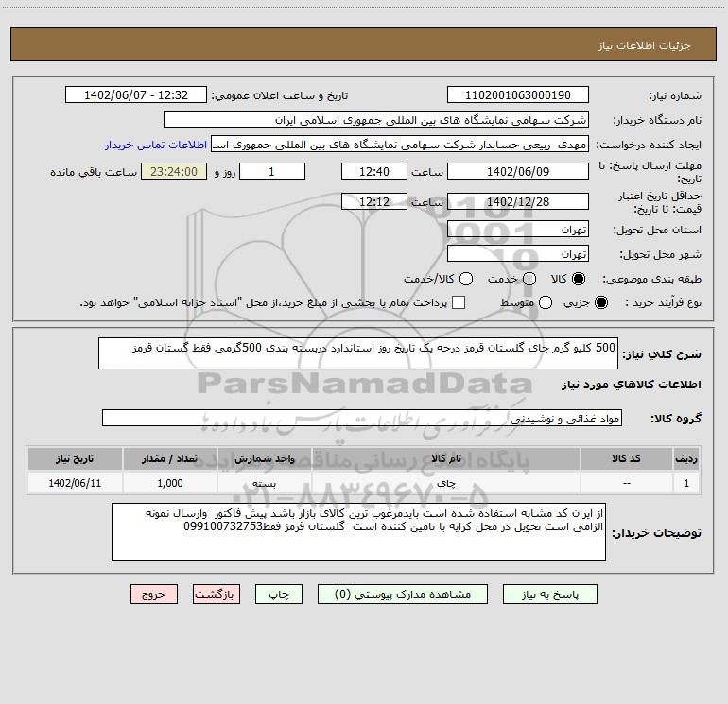
Task: Click the announcement date field 1402/06/07 - 12:32
Action: (136, 95)
